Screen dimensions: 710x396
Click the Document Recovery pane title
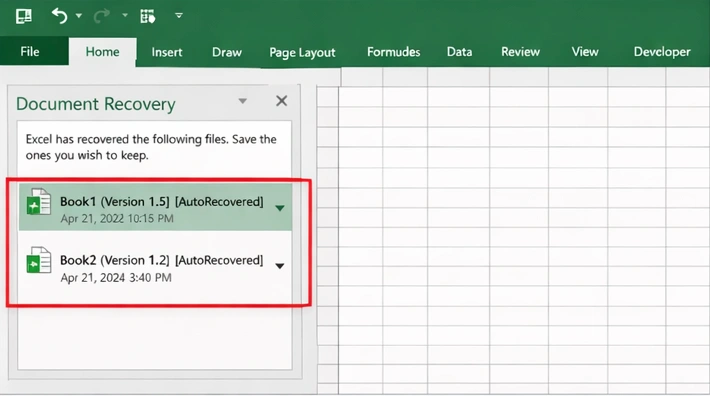click(96, 104)
